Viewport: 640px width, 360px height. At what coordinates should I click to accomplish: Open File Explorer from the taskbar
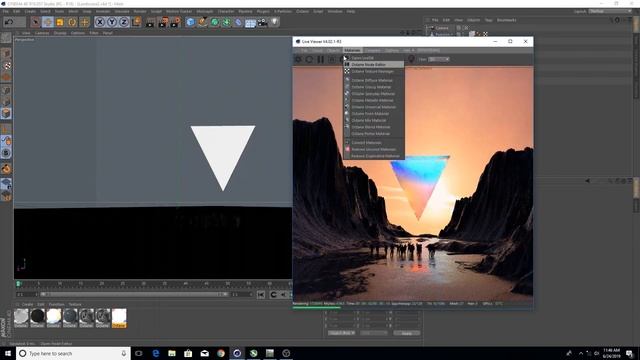(x=172, y=353)
